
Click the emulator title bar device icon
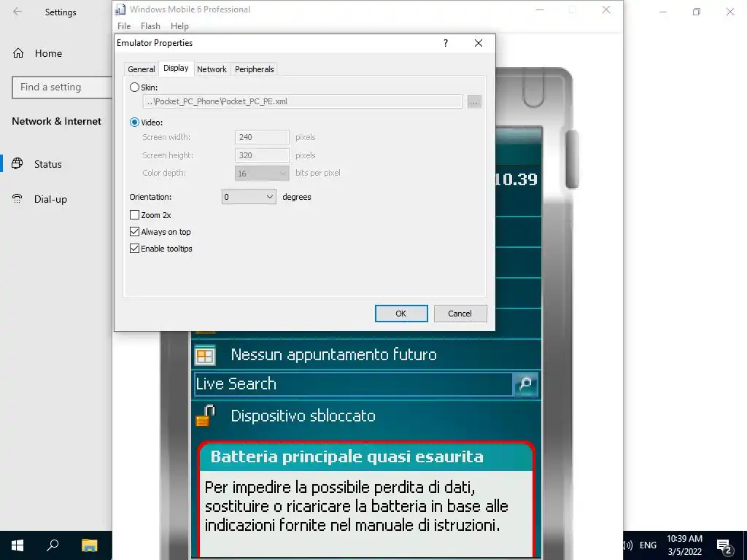coord(120,9)
